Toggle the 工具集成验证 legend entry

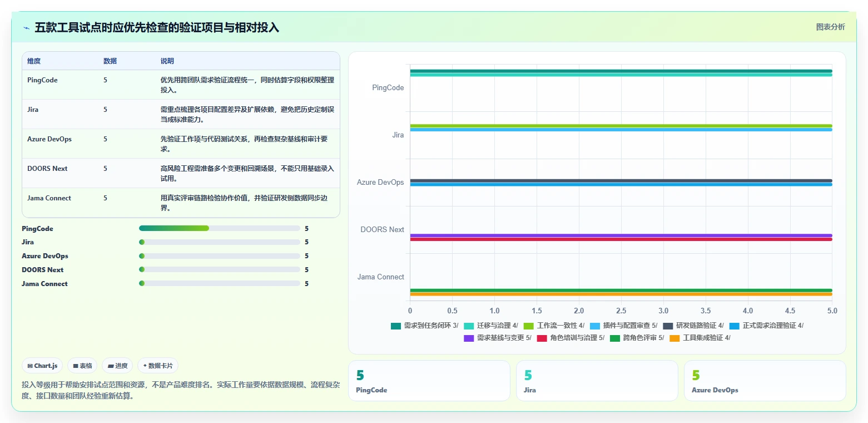coord(700,338)
